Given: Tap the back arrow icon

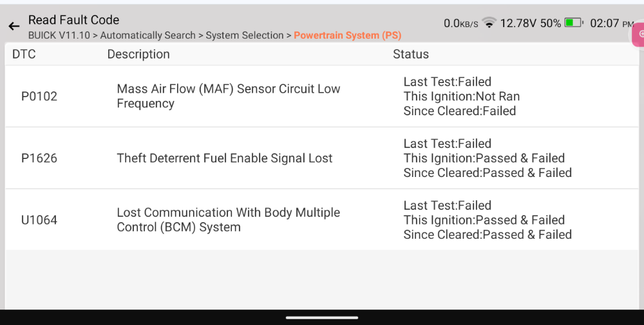Looking at the screenshot, I should [x=14, y=26].
